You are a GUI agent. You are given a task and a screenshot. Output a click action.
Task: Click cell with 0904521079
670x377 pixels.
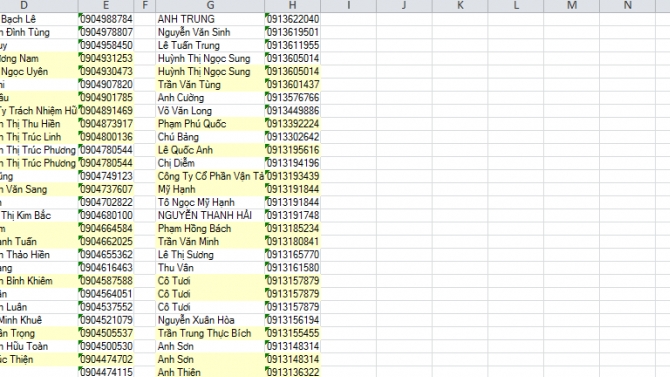click(x=106, y=320)
